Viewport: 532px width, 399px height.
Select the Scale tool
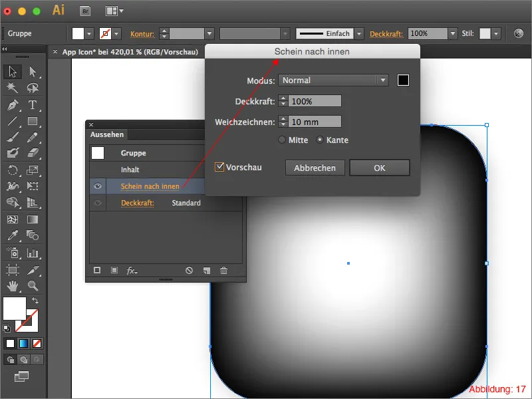click(x=33, y=170)
